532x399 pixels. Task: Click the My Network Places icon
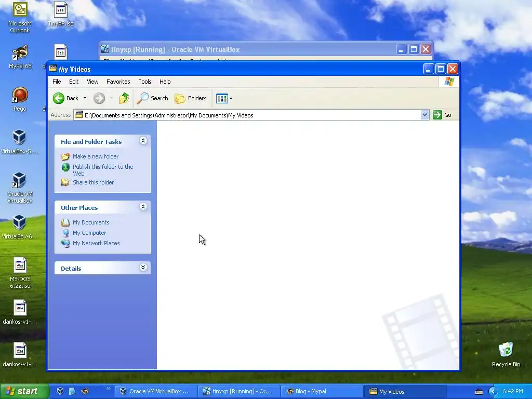click(65, 243)
